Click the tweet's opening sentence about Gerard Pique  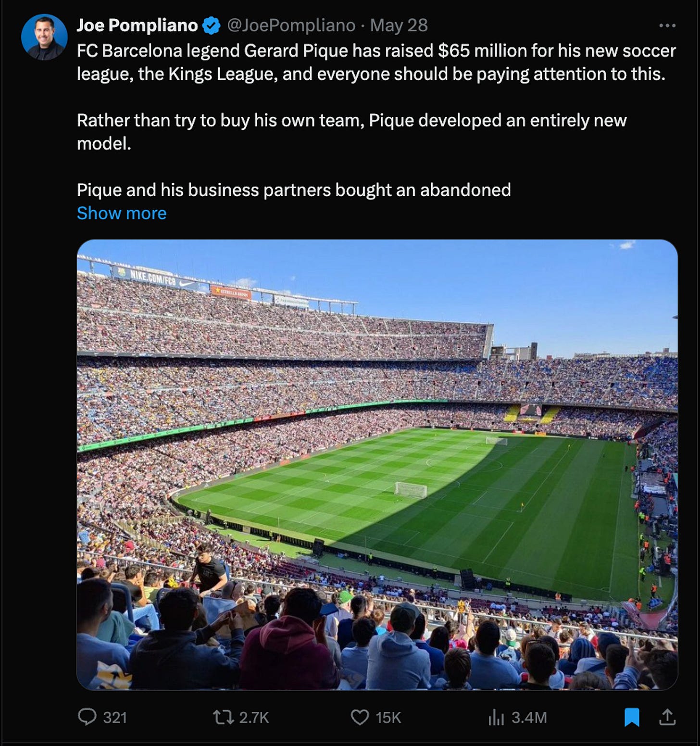click(376, 62)
